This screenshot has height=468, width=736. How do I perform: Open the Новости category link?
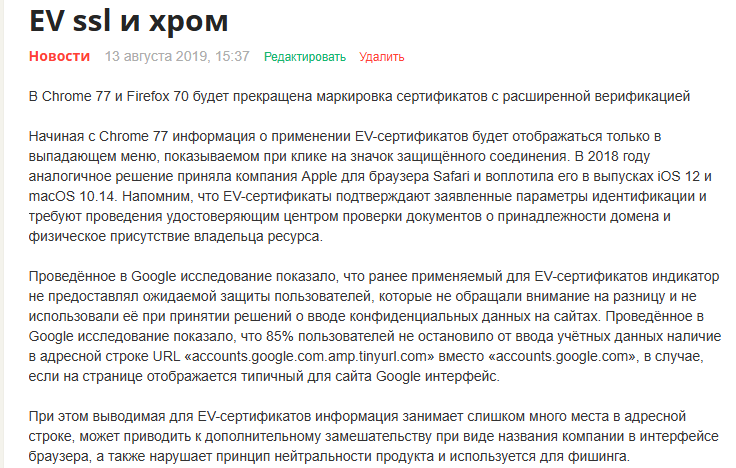59,56
